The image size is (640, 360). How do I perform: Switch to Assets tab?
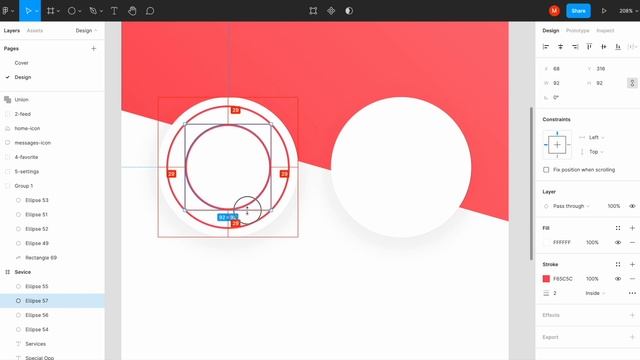[x=35, y=31]
